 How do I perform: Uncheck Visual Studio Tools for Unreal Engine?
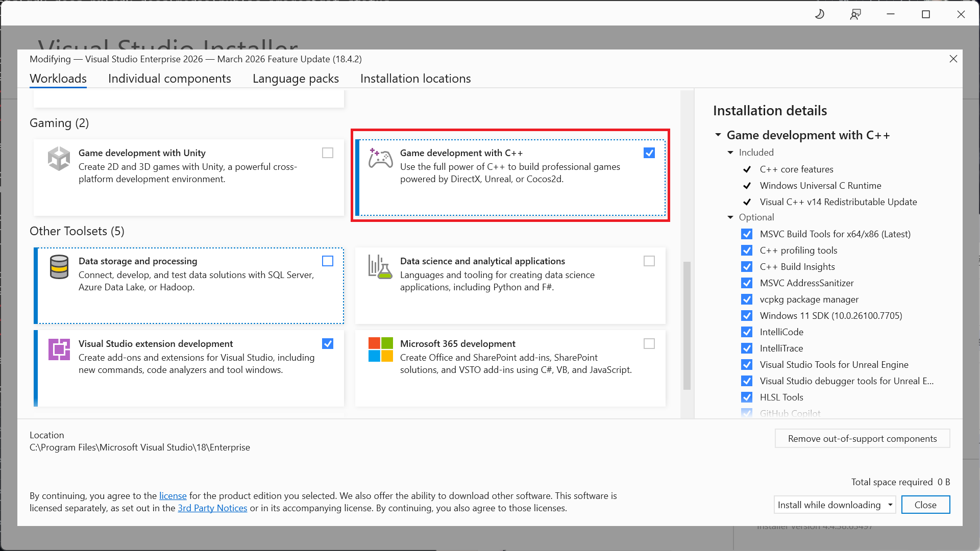[747, 365]
